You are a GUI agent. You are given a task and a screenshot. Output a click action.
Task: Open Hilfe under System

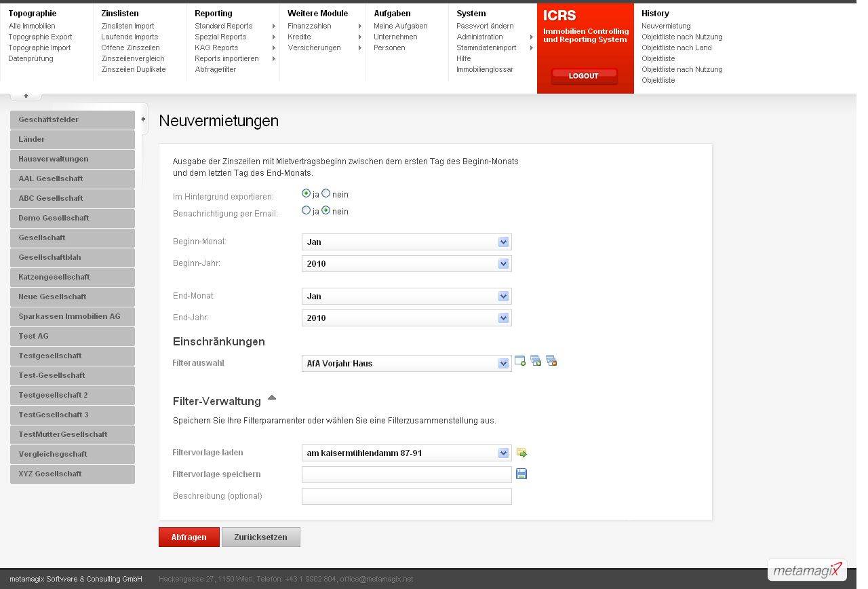(x=464, y=58)
